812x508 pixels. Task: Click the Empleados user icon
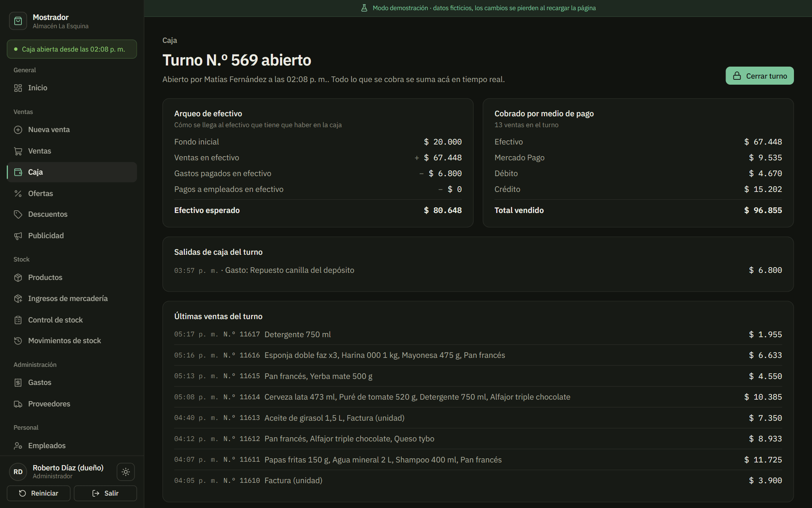(x=18, y=446)
